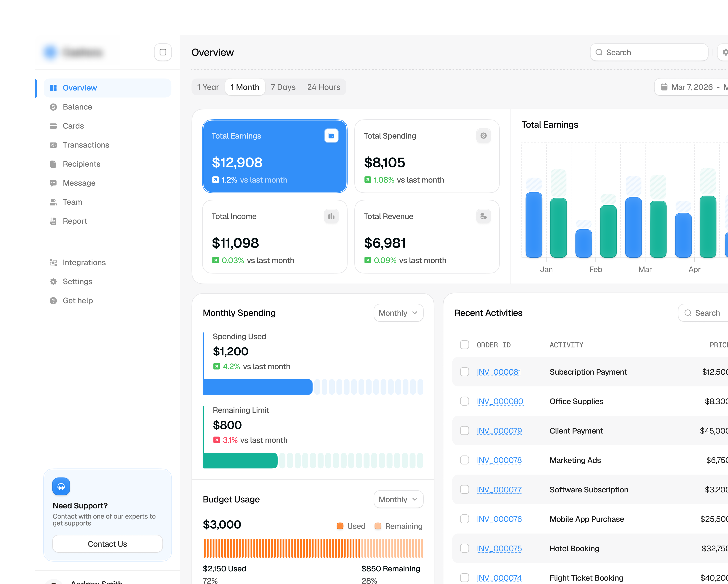Collapse the sidebar with the panel icon
Image resolution: width=728 pixels, height=584 pixels.
click(163, 52)
